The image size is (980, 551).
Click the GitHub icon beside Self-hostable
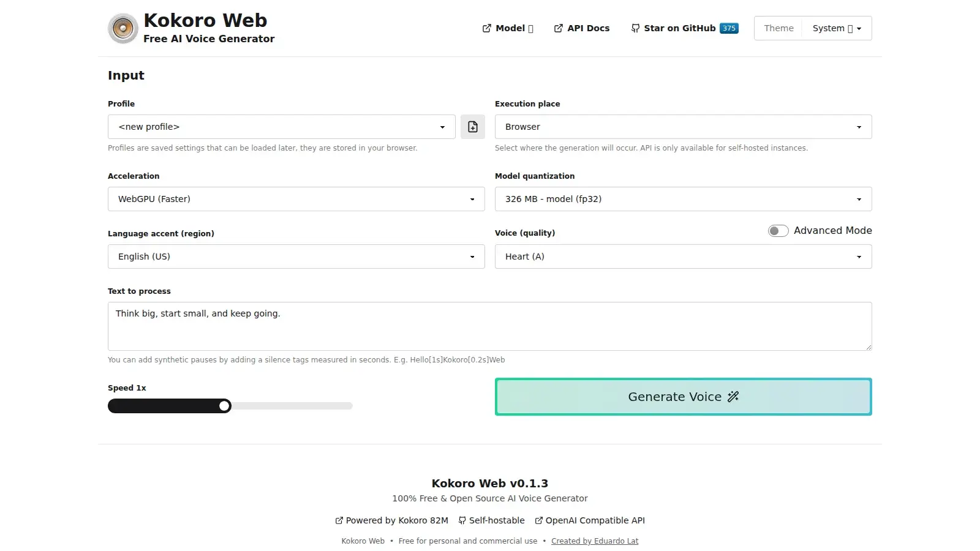point(462,520)
